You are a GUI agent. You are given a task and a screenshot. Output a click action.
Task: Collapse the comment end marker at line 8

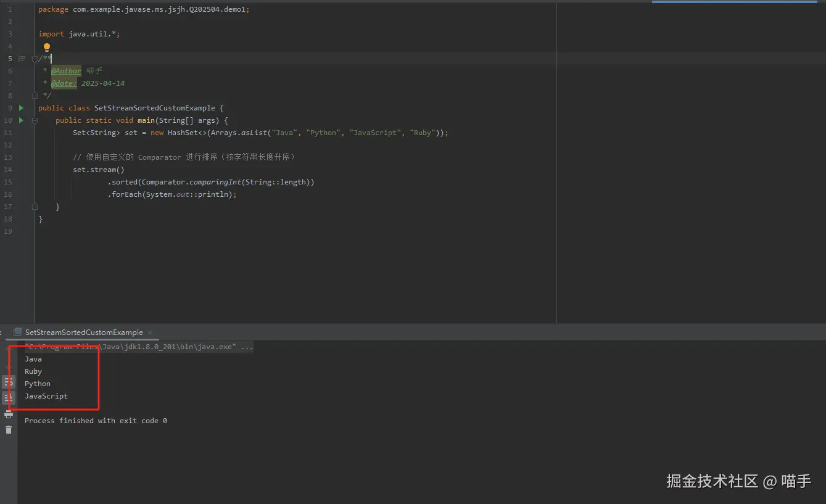pos(35,96)
